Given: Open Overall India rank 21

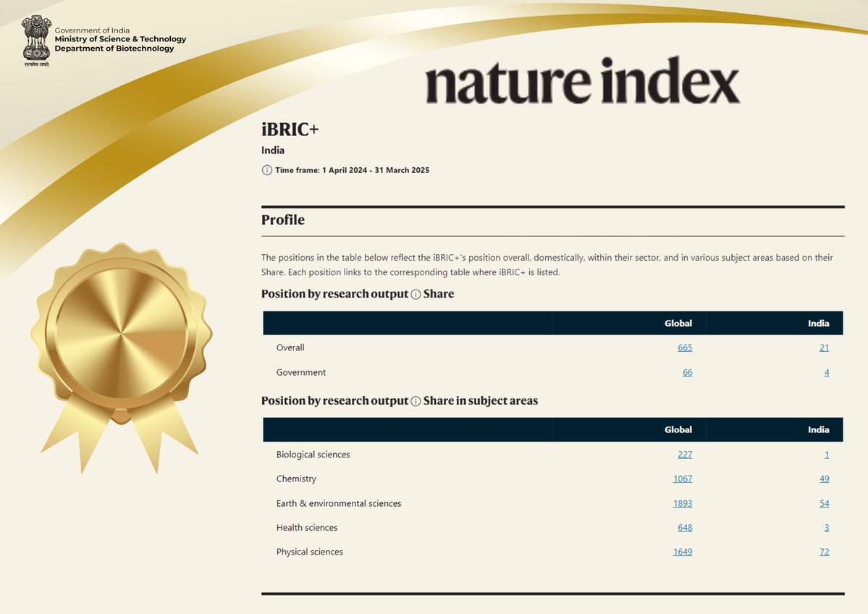Looking at the screenshot, I should coord(825,348).
